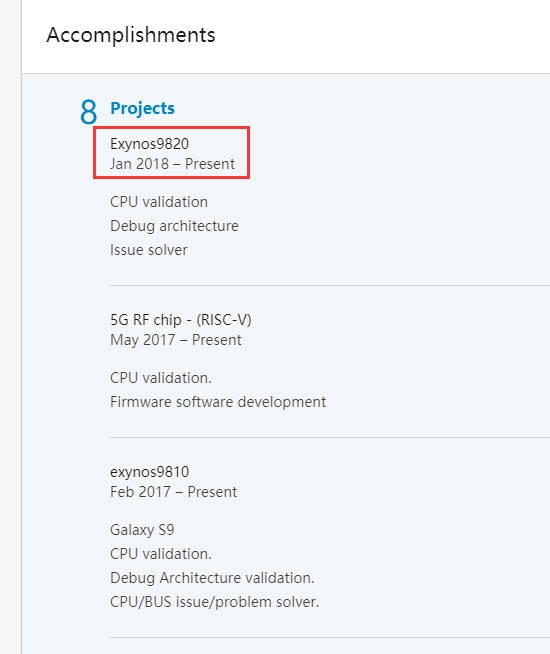The image size is (550, 654).
Task: Click CPU validation under exynos9810
Action: 161,554
